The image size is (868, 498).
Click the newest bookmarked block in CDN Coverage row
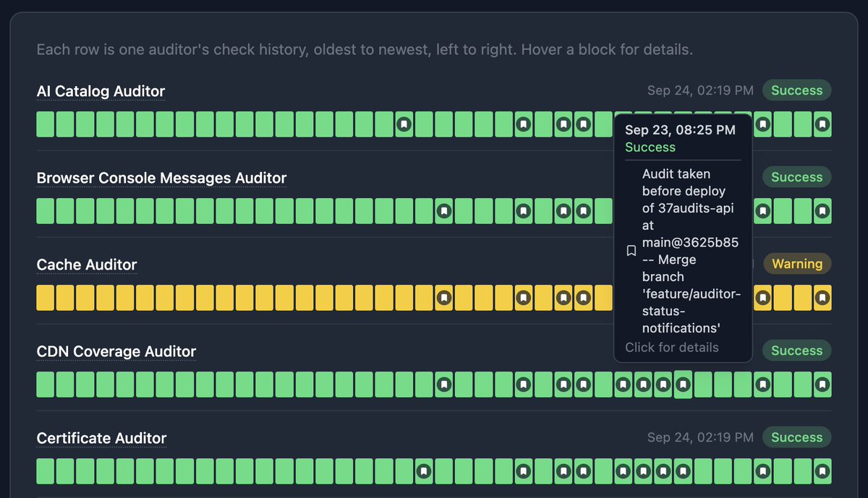point(822,385)
